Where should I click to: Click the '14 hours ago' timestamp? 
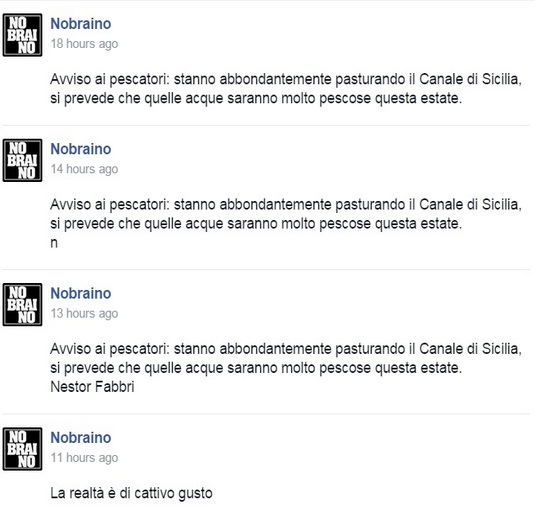[84, 169]
